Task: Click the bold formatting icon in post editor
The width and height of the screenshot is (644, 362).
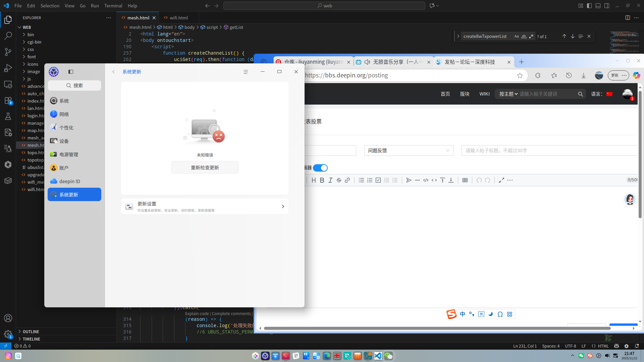Action: (322, 180)
